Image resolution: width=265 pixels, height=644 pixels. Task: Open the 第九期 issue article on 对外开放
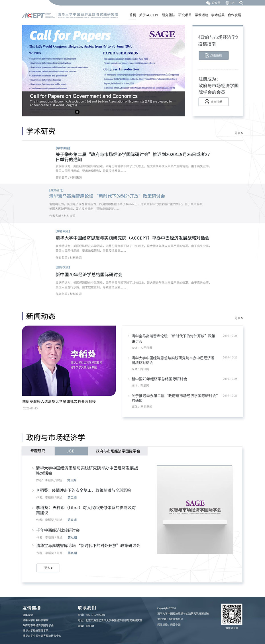[x=88, y=546]
